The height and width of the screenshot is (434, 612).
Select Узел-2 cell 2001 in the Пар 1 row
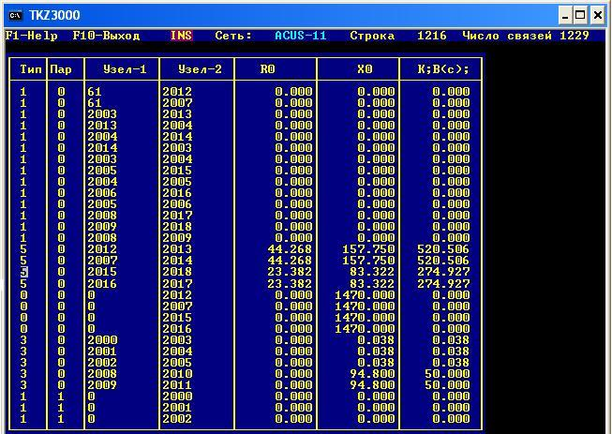(x=177, y=408)
